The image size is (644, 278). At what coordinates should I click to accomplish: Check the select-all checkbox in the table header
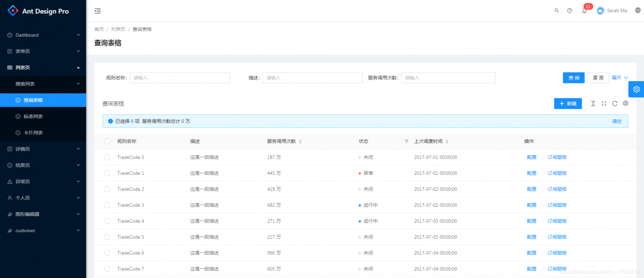[107, 142]
